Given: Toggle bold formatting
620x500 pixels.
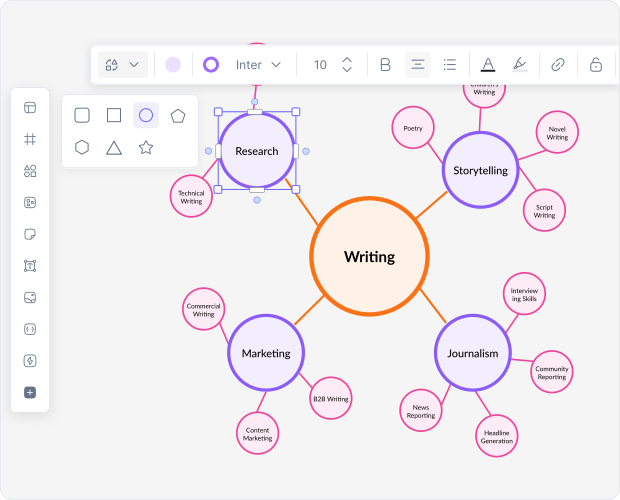Looking at the screenshot, I should click(385, 64).
